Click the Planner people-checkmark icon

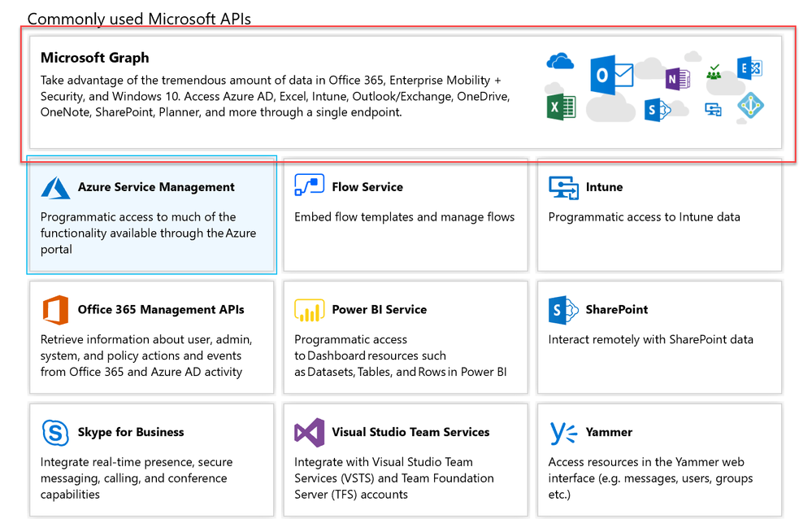click(x=714, y=72)
